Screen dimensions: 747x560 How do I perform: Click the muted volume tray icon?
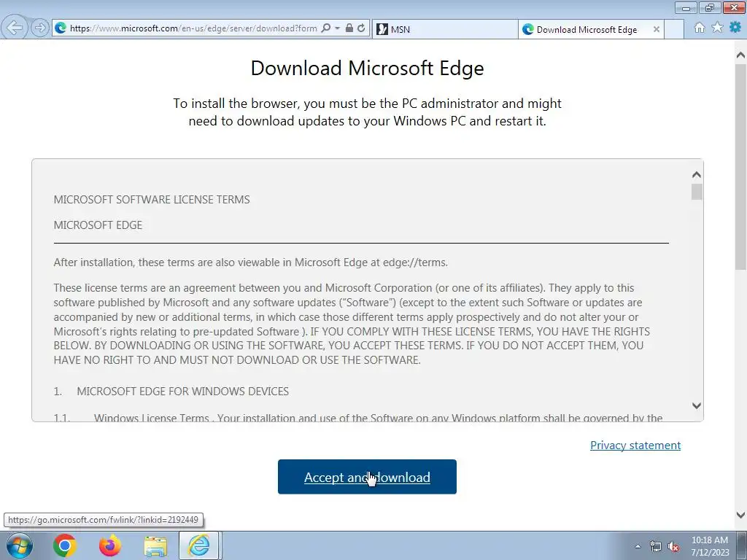pos(673,546)
